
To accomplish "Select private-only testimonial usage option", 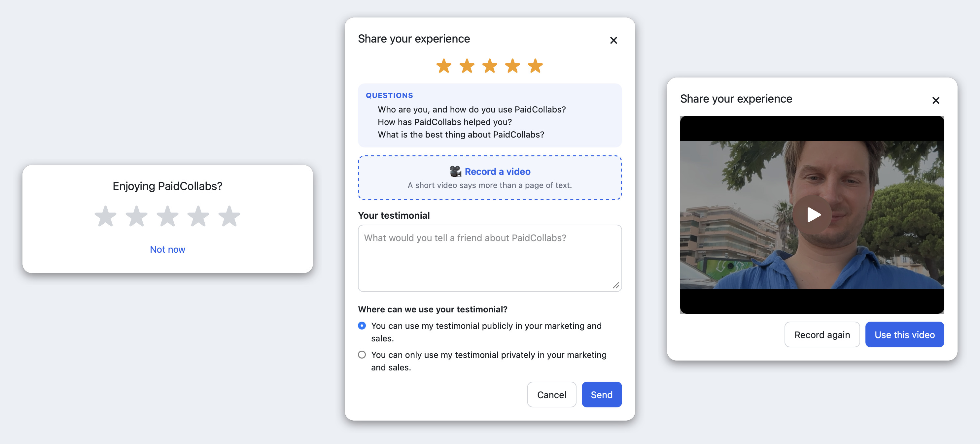I will (362, 355).
